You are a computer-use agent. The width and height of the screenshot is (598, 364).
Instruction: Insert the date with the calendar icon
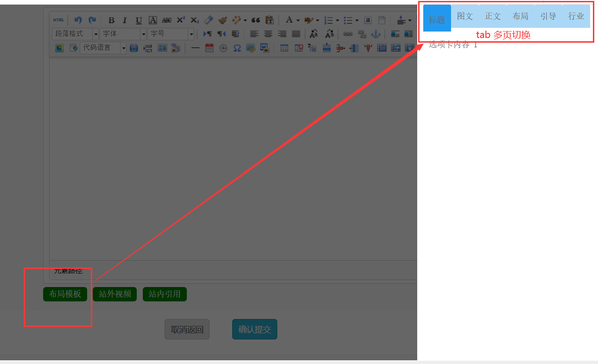coord(209,48)
